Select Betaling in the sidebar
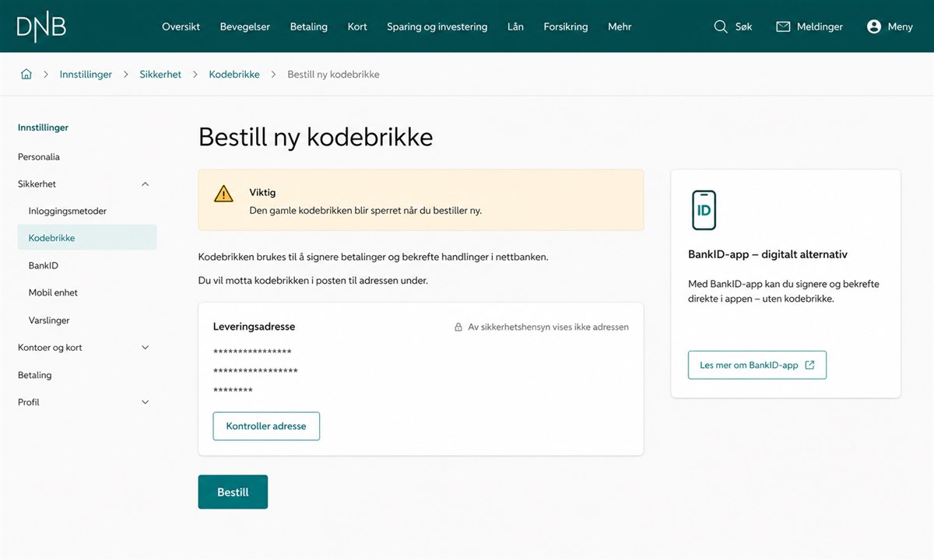The width and height of the screenshot is (934, 560). pos(35,375)
